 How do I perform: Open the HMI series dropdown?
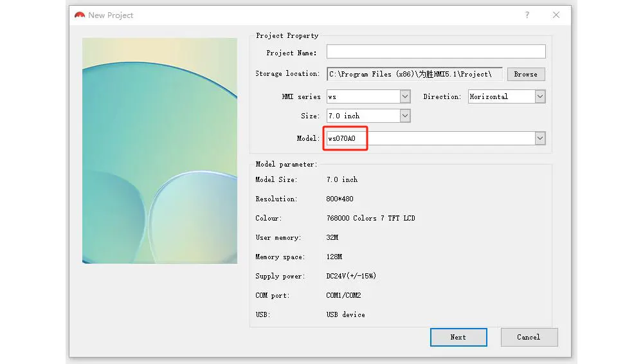pos(404,96)
